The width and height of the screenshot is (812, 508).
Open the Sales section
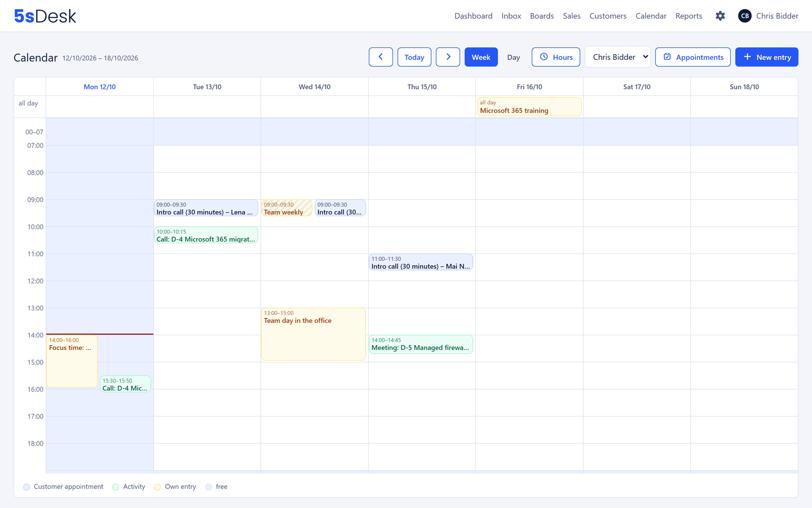(x=572, y=16)
